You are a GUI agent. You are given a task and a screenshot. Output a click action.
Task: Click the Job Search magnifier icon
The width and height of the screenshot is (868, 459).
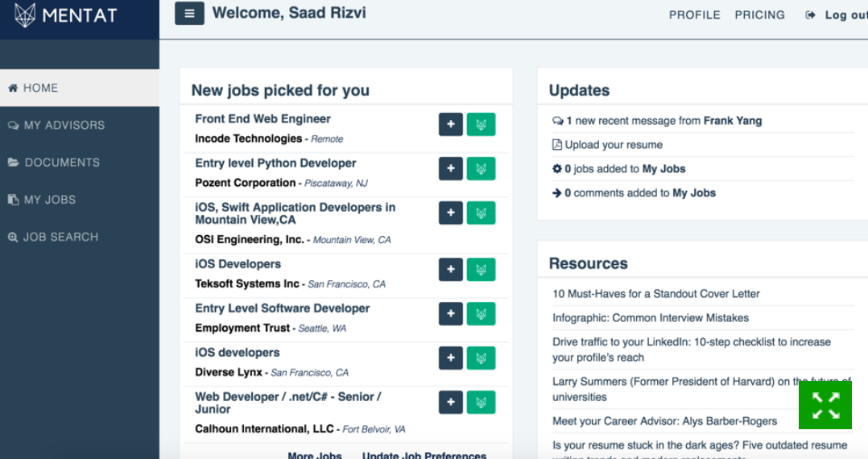tap(13, 237)
